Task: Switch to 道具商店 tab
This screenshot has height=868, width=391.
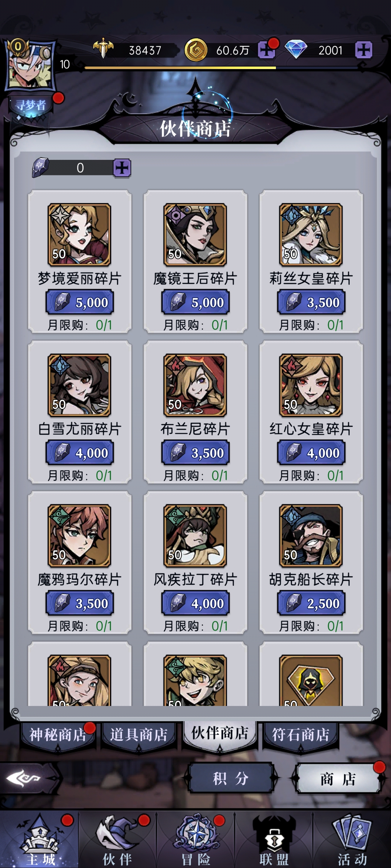Action: click(x=139, y=735)
